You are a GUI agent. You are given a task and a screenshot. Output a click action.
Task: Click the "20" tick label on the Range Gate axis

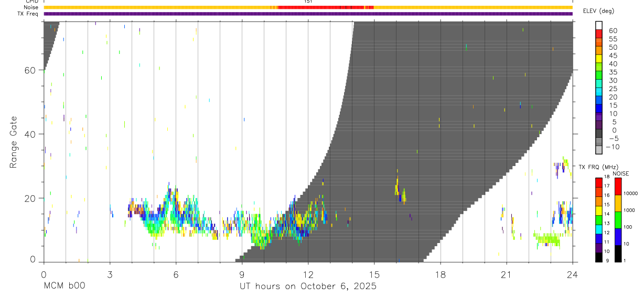click(30, 198)
